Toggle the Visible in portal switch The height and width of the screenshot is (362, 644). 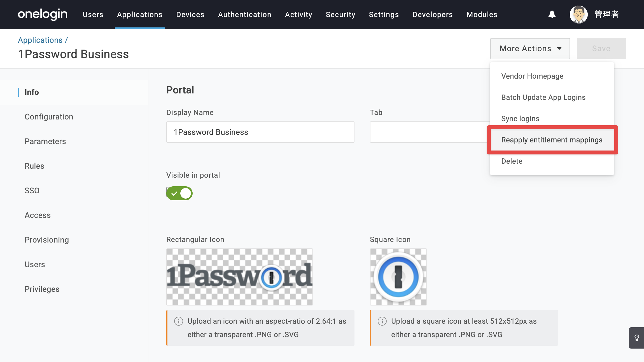point(179,193)
